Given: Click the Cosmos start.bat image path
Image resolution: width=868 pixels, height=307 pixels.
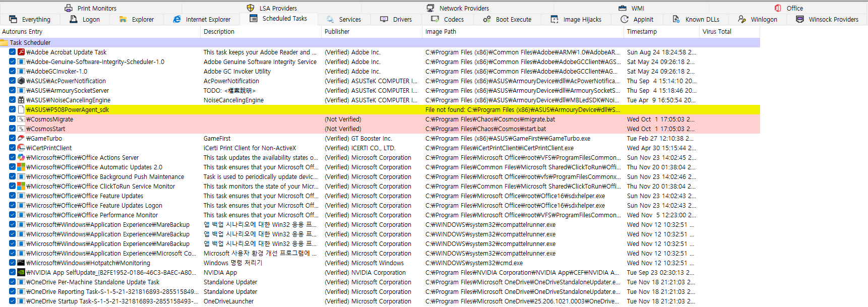Looking at the screenshot, I should (x=485, y=129).
